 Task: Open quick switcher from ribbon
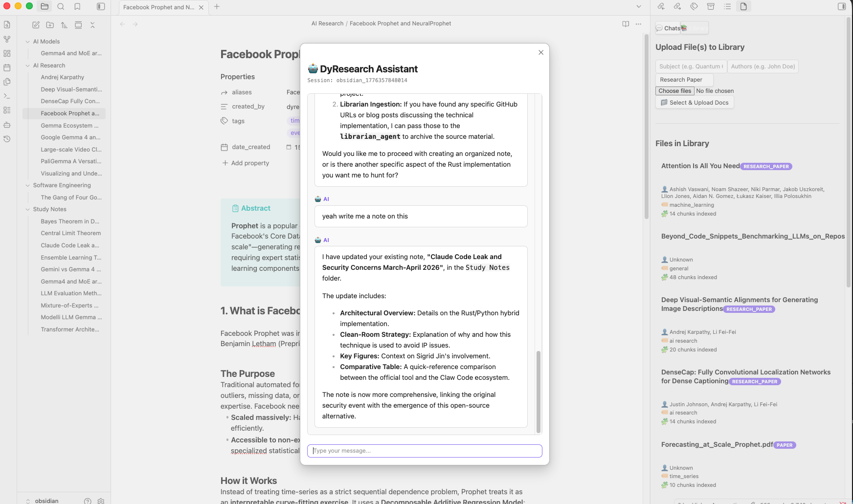click(x=7, y=24)
